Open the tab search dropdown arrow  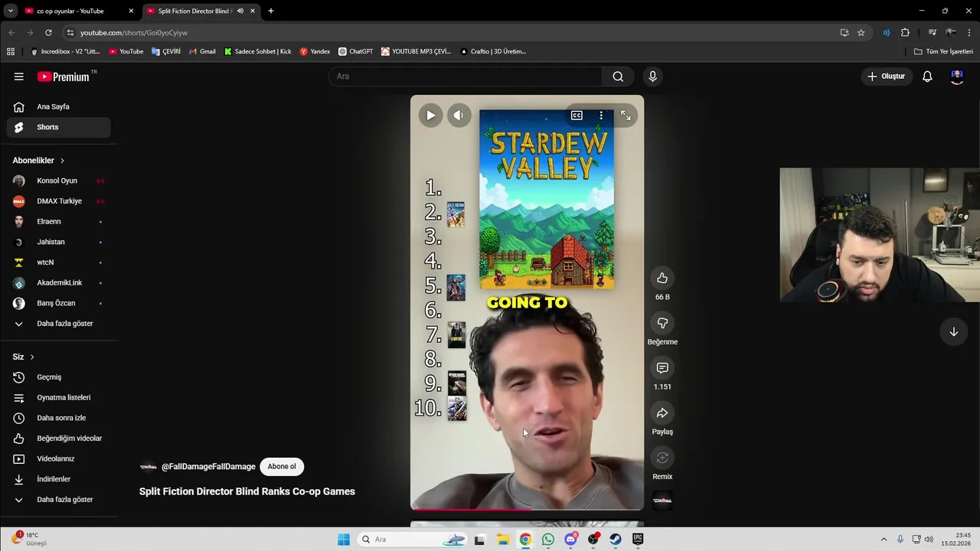coord(10,11)
